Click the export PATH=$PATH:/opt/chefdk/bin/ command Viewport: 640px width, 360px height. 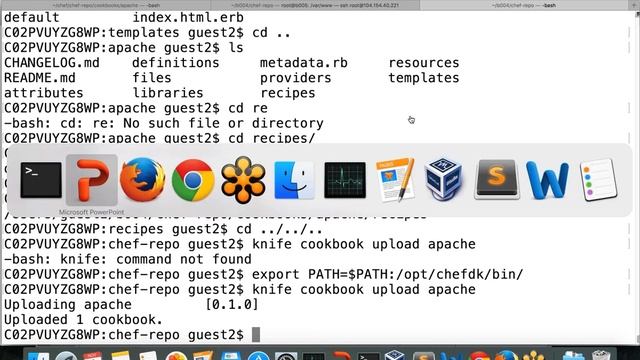(x=387, y=274)
